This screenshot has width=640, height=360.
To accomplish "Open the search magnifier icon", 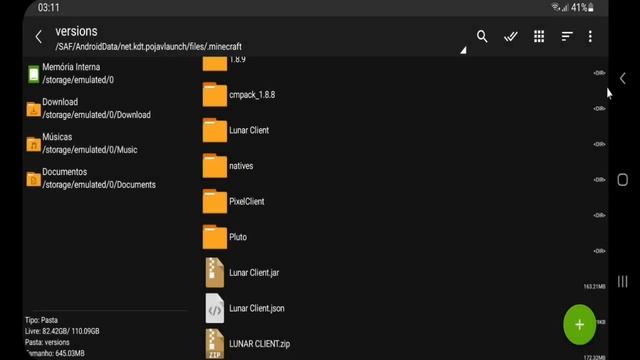I will [482, 36].
